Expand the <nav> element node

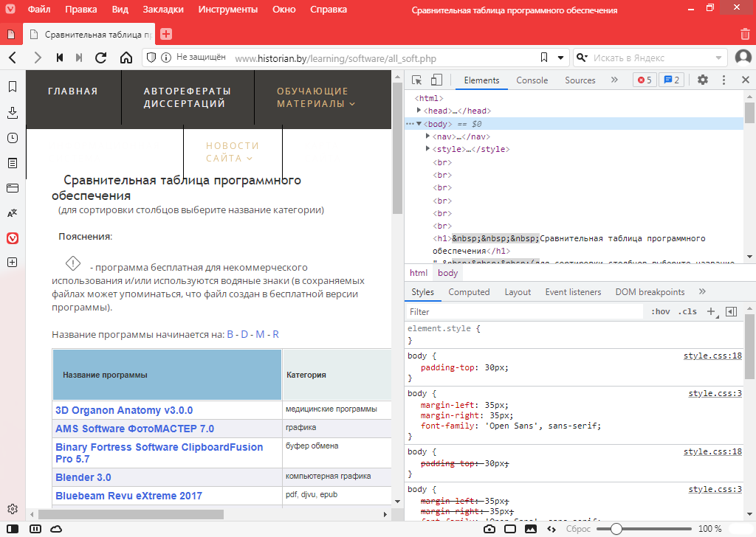pyautogui.click(x=428, y=136)
